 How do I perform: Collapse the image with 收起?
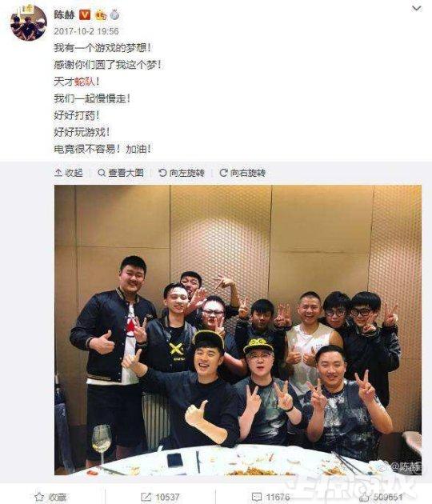69,173
